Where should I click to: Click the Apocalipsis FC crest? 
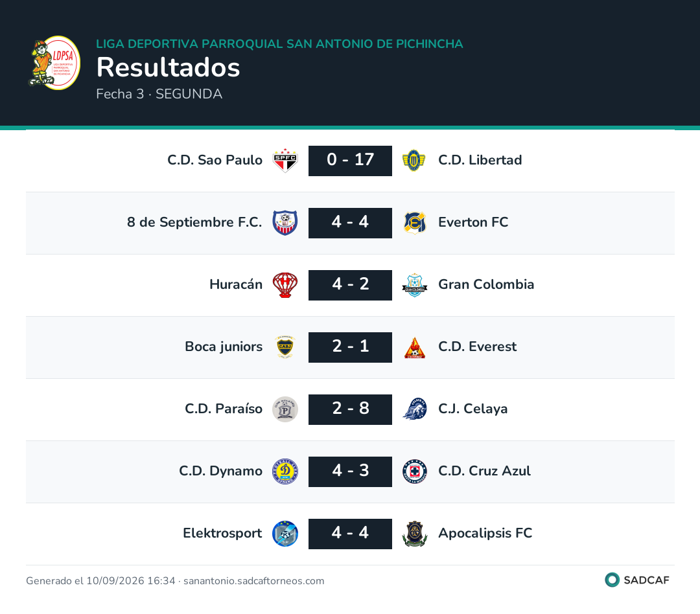pos(414,534)
